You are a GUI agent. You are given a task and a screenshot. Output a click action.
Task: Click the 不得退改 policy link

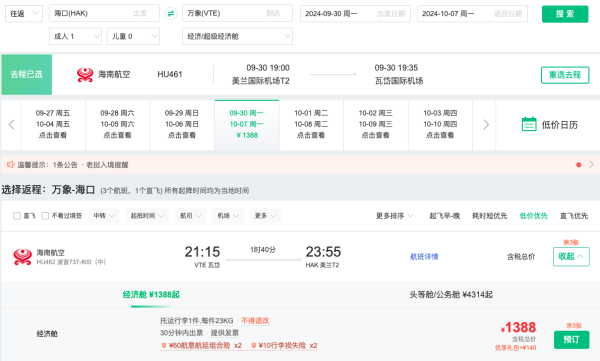pos(255,321)
